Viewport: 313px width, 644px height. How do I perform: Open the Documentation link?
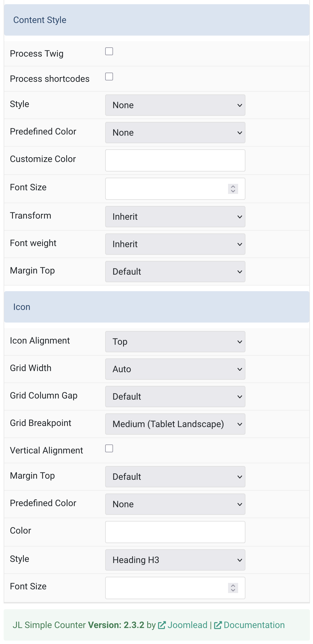click(254, 625)
